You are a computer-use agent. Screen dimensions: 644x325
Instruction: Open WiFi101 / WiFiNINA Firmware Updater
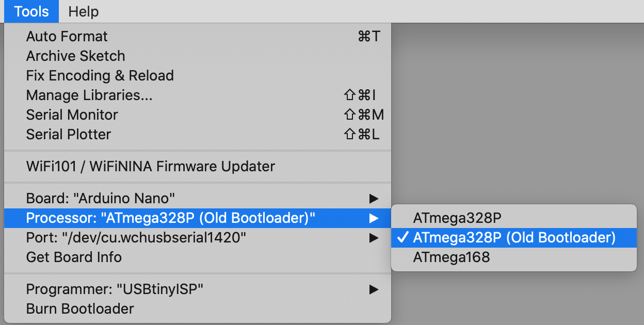[x=198, y=167]
